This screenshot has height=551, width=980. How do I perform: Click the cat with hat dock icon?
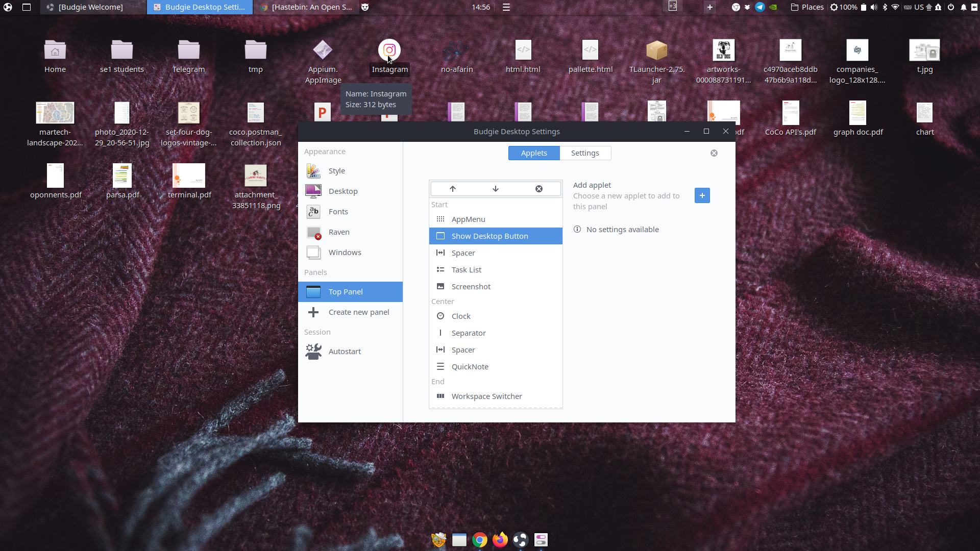click(x=438, y=540)
